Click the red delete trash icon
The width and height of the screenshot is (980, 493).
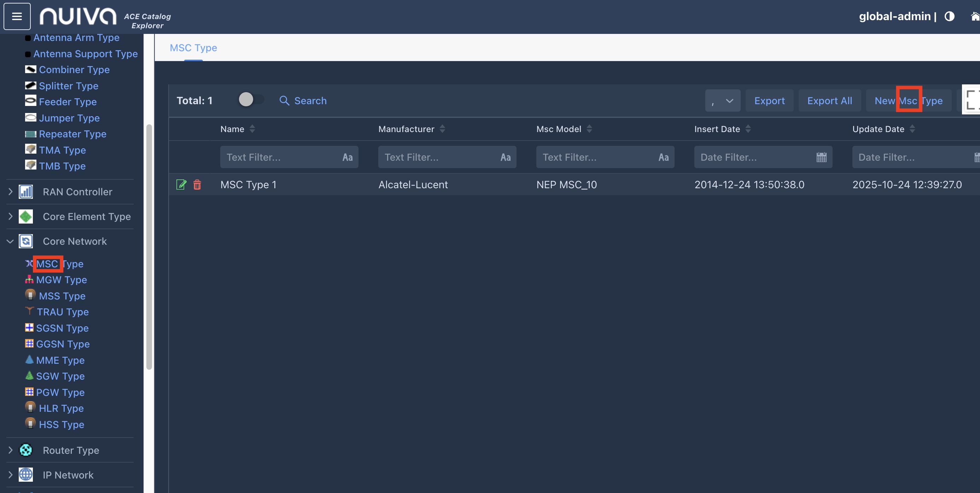[x=197, y=185]
